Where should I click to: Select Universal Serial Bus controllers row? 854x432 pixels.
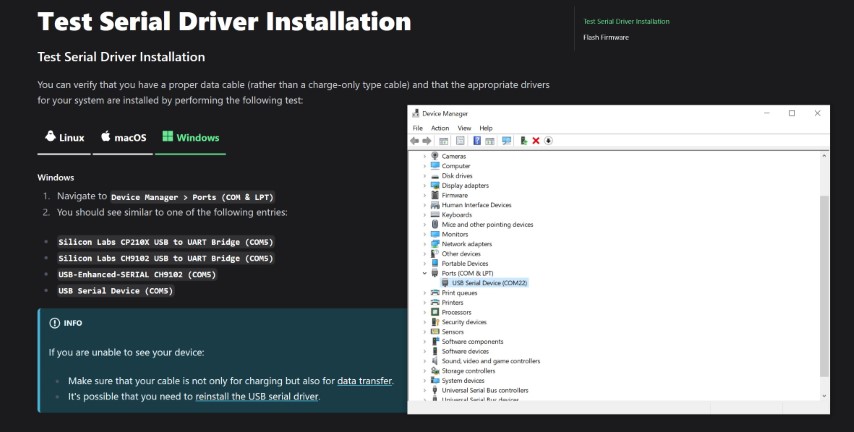pyautogui.click(x=480, y=391)
